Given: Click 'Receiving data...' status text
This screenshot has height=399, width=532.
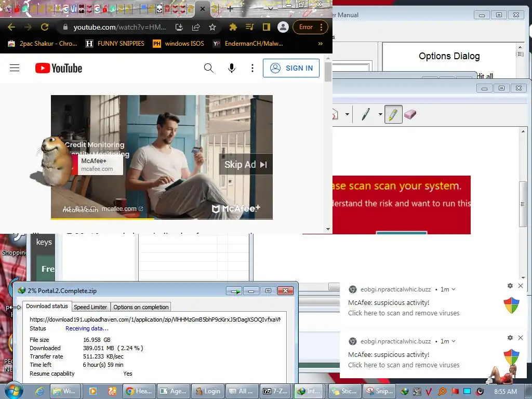Looking at the screenshot, I should (x=87, y=328).
